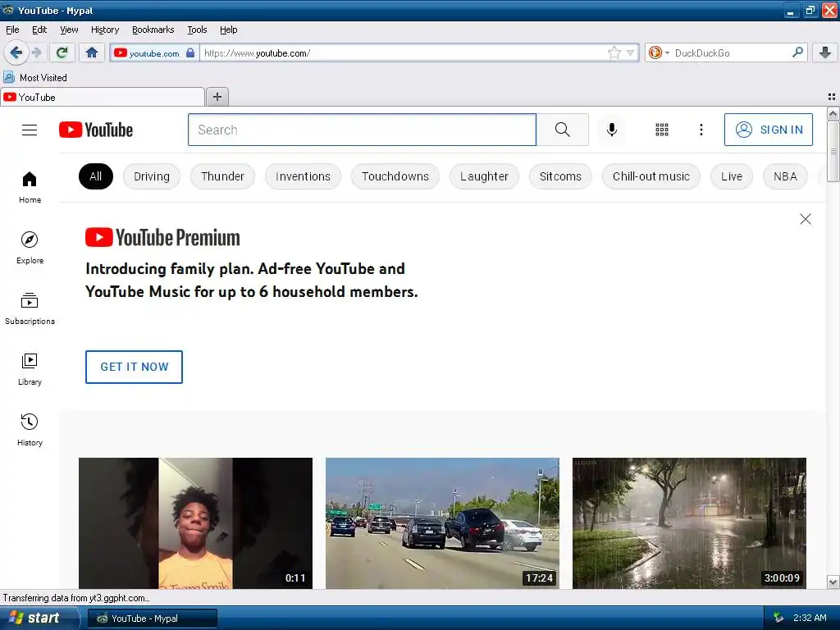The height and width of the screenshot is (630, 840).
Task: Select the Inventions filter chip
Action: pyautogui.click(x=303, y=176)
